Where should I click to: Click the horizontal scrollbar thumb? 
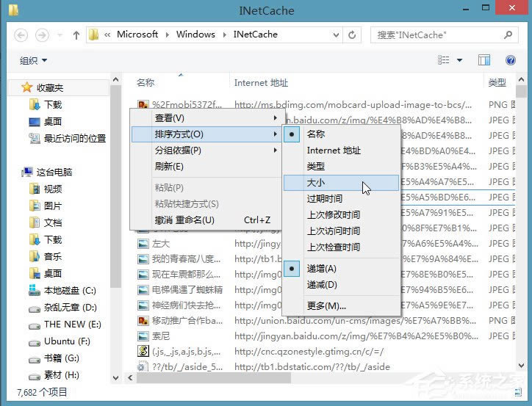tap(214, 377)
